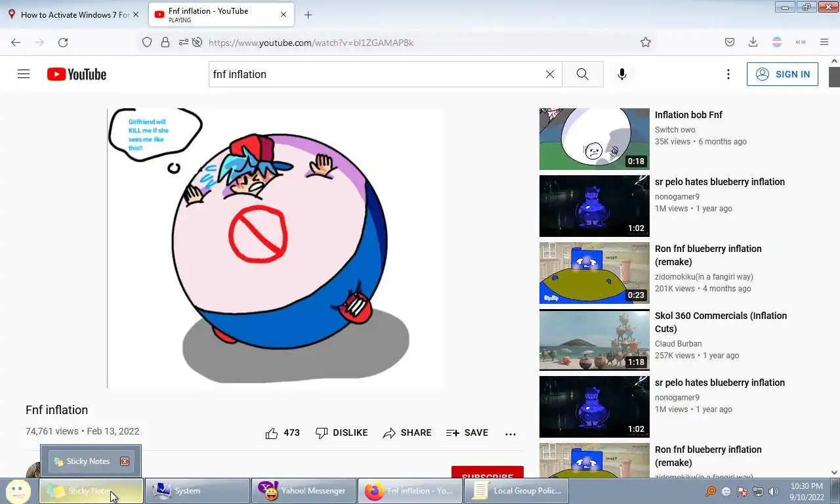Click the Fnf inflation Firefox taskbar button
The width and height of the screenshot is (840, 504).
pyautogui.click(x=410, y=491)
